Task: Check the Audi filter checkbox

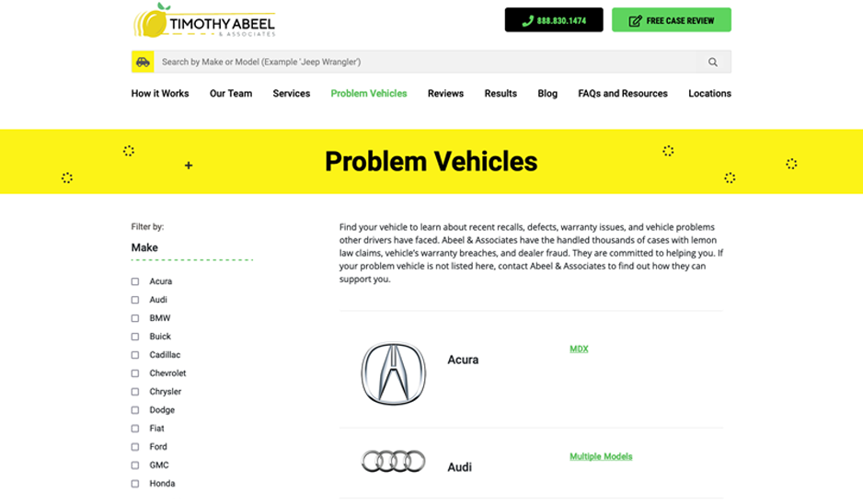Action: [135, 300]
